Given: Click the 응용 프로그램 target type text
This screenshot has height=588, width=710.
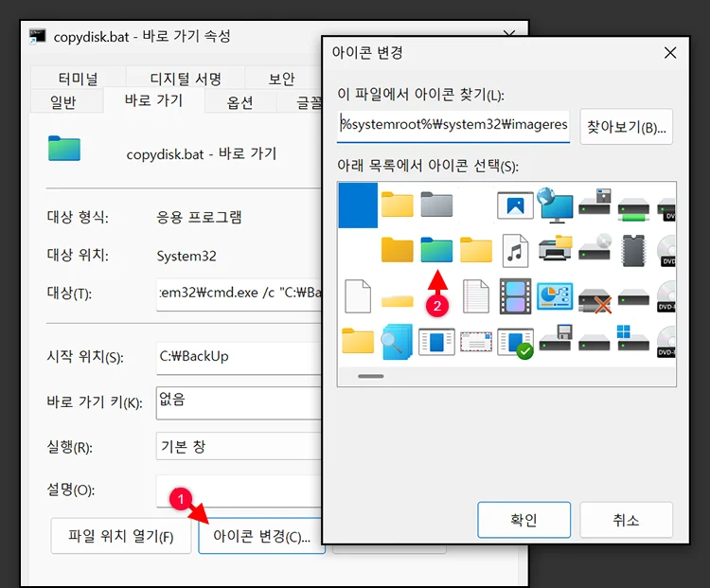Looking at the screenshot, I should (x=199, y=218).
